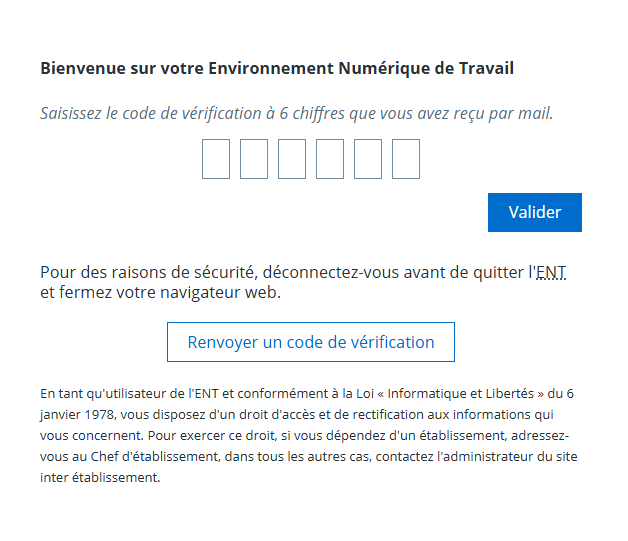Click the fourth verification code digit box
This screenshot has width=628, height=541.
330,159
